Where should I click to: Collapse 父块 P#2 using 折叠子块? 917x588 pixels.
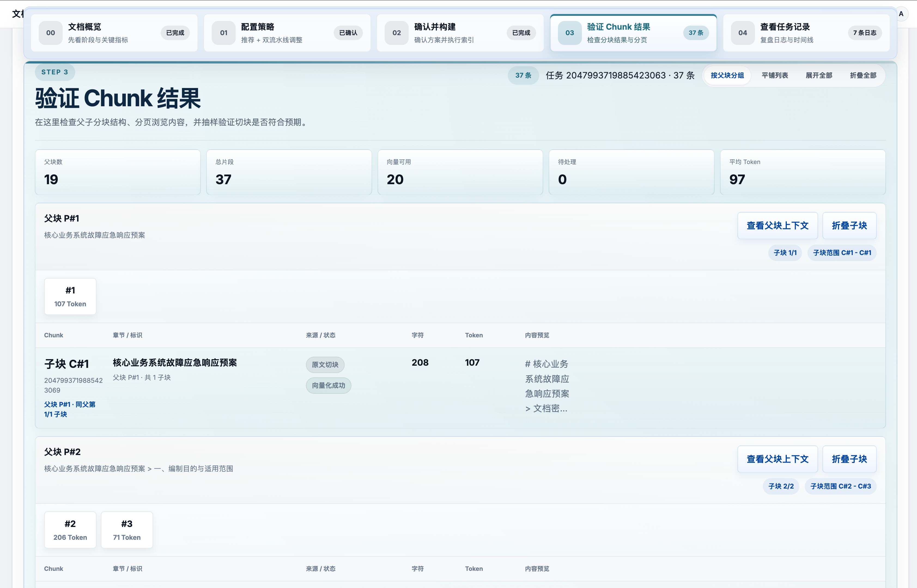coord(849,459)
